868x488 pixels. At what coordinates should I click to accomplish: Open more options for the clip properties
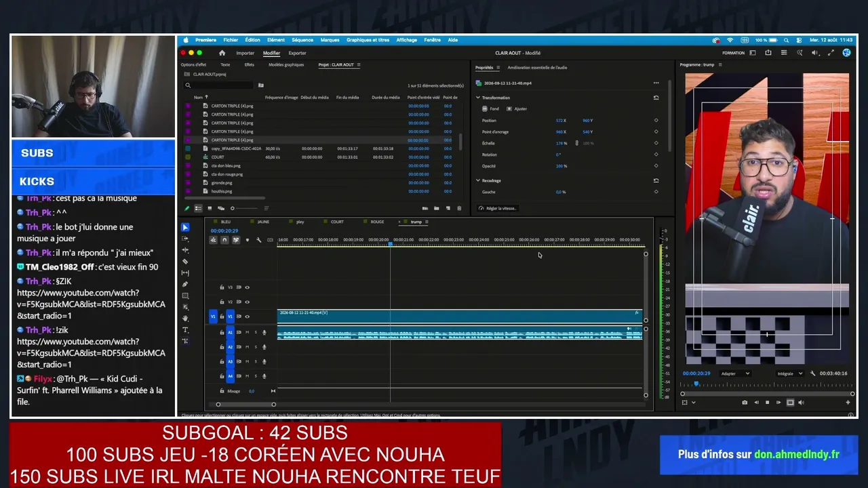[x=656, y=83]
